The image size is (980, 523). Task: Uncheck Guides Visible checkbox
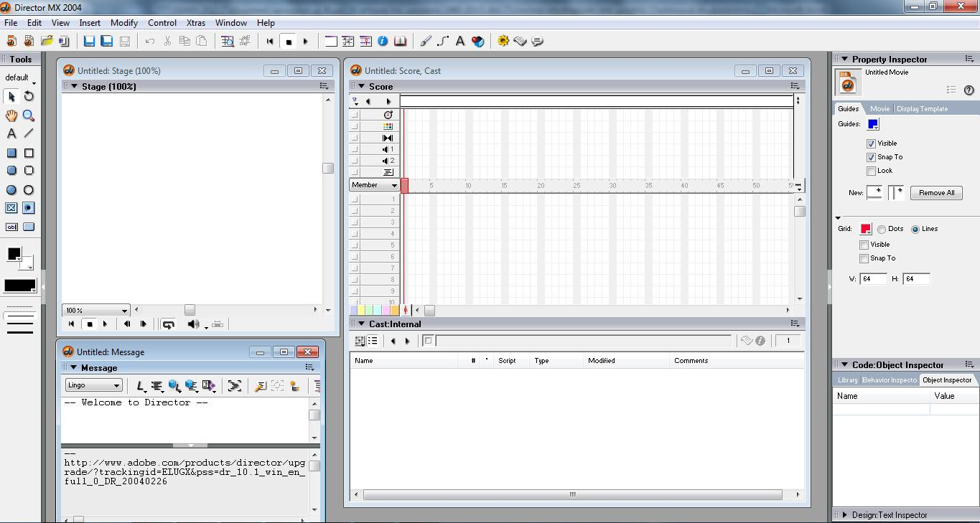(871, 143)
